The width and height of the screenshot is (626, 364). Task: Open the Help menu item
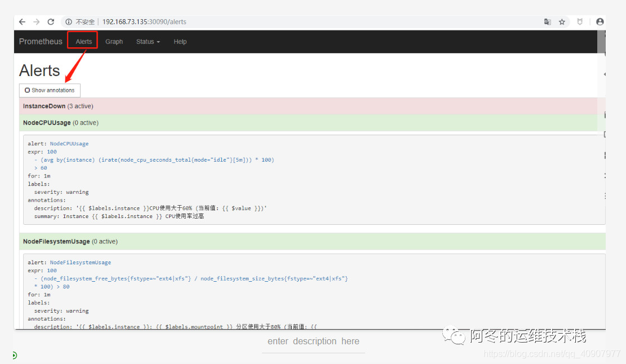[180, 42]
